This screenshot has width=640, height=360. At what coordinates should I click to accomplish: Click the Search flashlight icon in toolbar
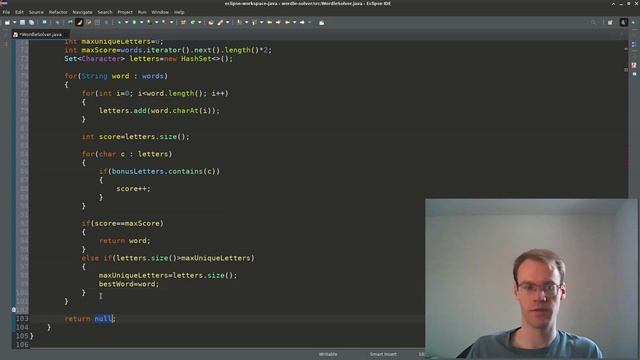[220, 22]
